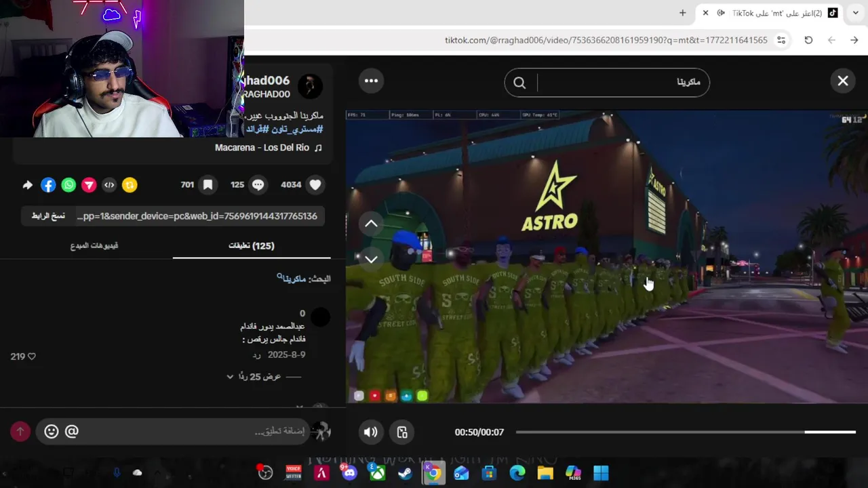Open Voicemeeter from the taskbar
Screen dimensions: 868x488
(293, 472)
